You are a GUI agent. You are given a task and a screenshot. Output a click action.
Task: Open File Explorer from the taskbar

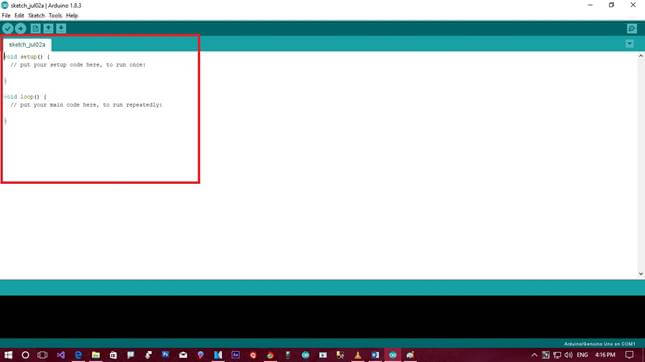point(95,355)
